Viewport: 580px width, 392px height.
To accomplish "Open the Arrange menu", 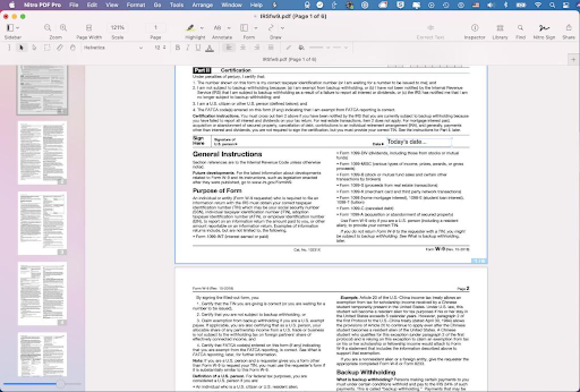I will (202, 4).
